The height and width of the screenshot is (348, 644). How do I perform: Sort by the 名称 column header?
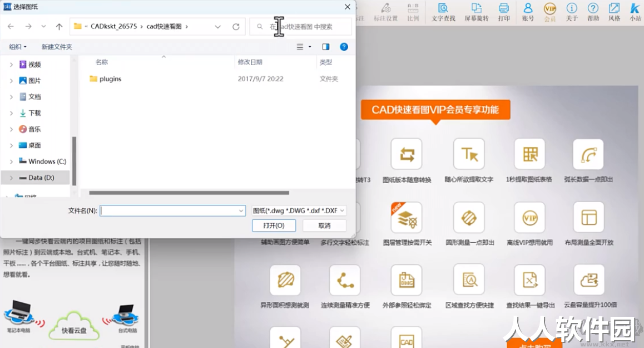[x=101, y=62]
